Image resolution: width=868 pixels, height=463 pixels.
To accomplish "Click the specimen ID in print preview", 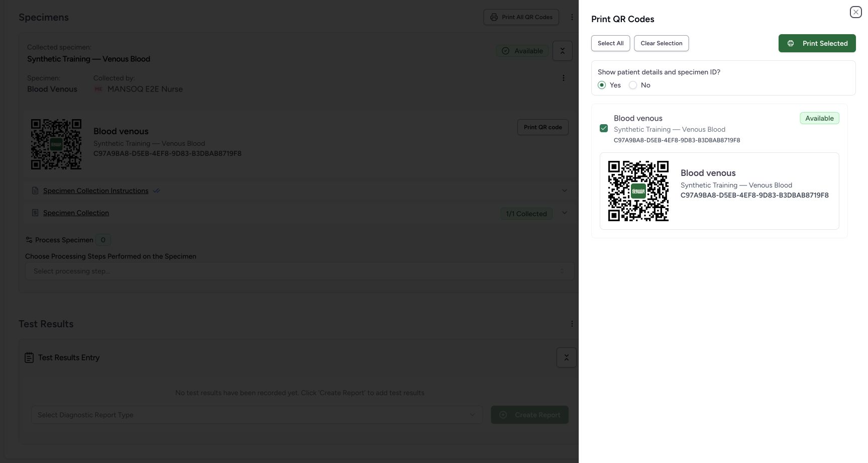I will coord(754,195).
